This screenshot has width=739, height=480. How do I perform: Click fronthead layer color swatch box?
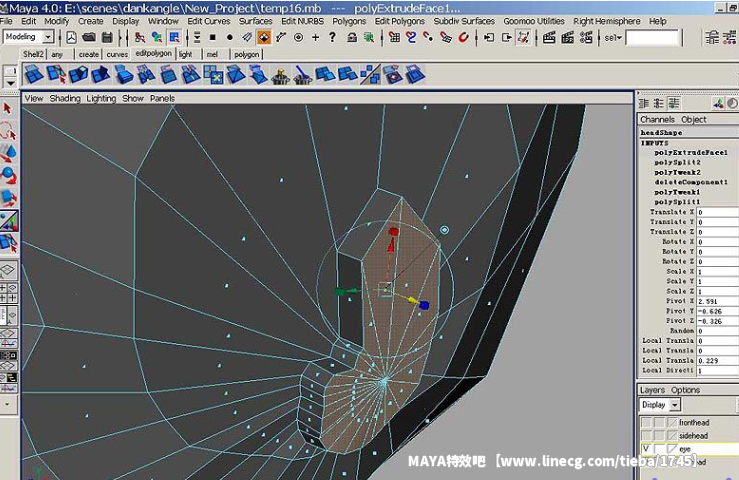pyautogui.click(x=672, y=422)
